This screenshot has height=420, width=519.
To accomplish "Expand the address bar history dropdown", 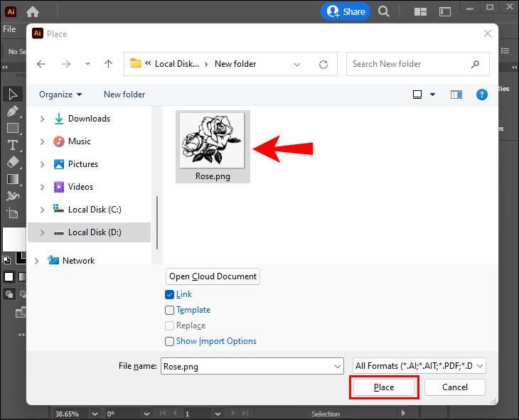I will (x=297, y=65).
